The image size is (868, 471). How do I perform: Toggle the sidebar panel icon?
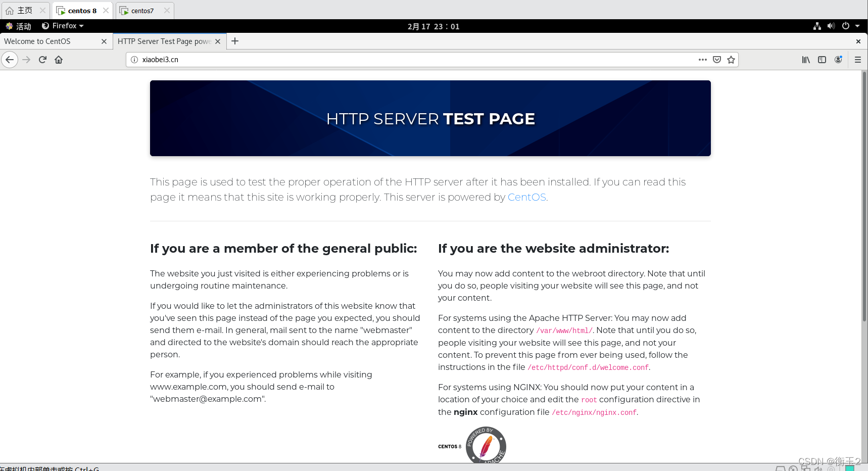pyautogui.click(x=822, y=60)
